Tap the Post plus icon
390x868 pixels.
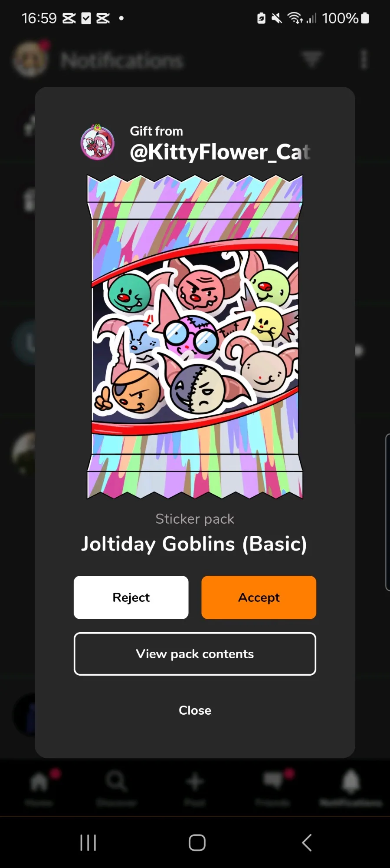pos(195,782)
